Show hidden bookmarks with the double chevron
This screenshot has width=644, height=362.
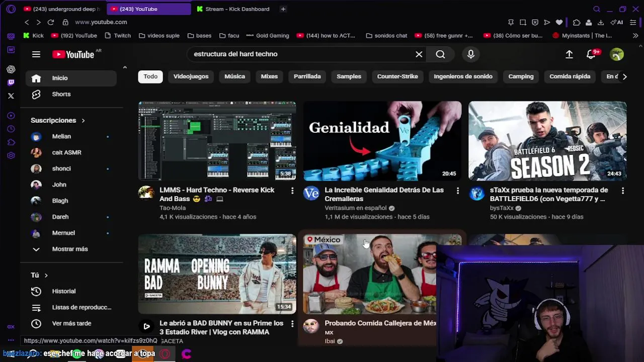coord(635,36)
